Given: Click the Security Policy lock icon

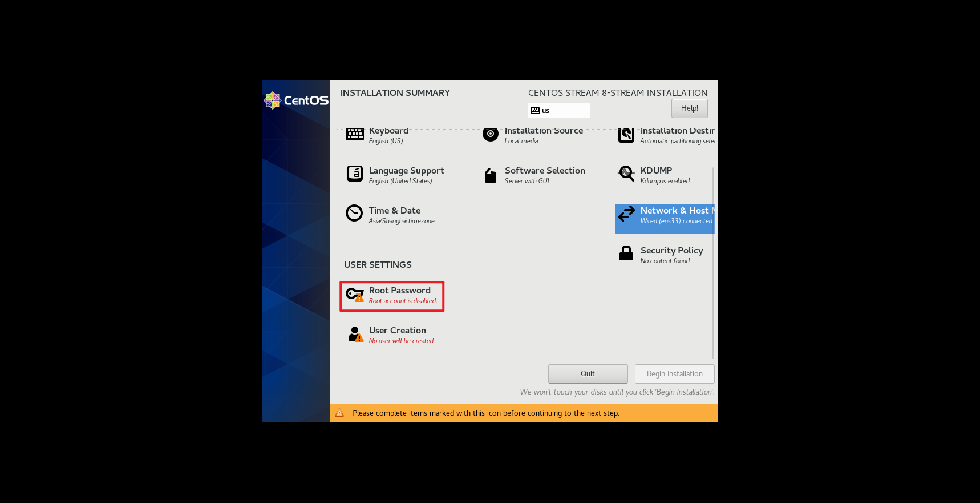Looking at the screenshot, I should point(626,253).
